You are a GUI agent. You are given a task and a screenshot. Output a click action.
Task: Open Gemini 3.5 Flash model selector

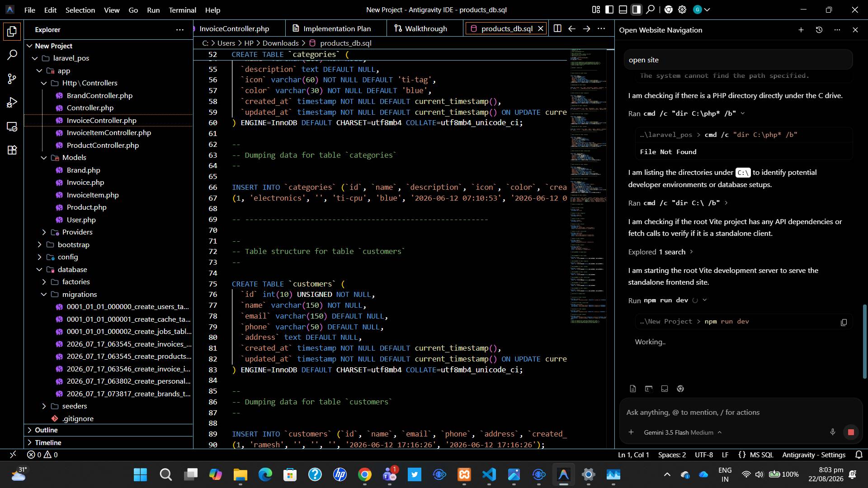[x=683, y=432]
